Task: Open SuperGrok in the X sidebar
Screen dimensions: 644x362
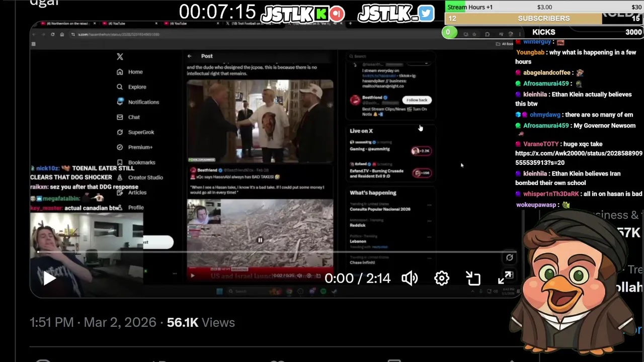Action: pos(135,132)
